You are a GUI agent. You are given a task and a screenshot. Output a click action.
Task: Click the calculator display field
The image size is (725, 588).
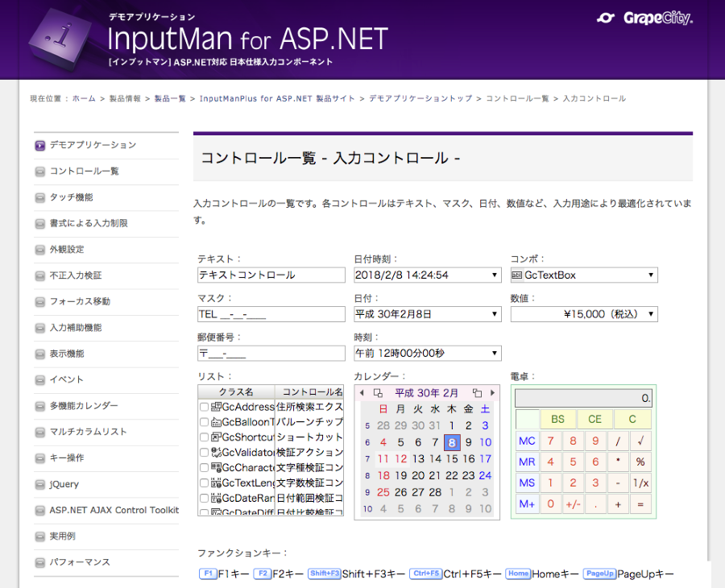coord(583,398)
